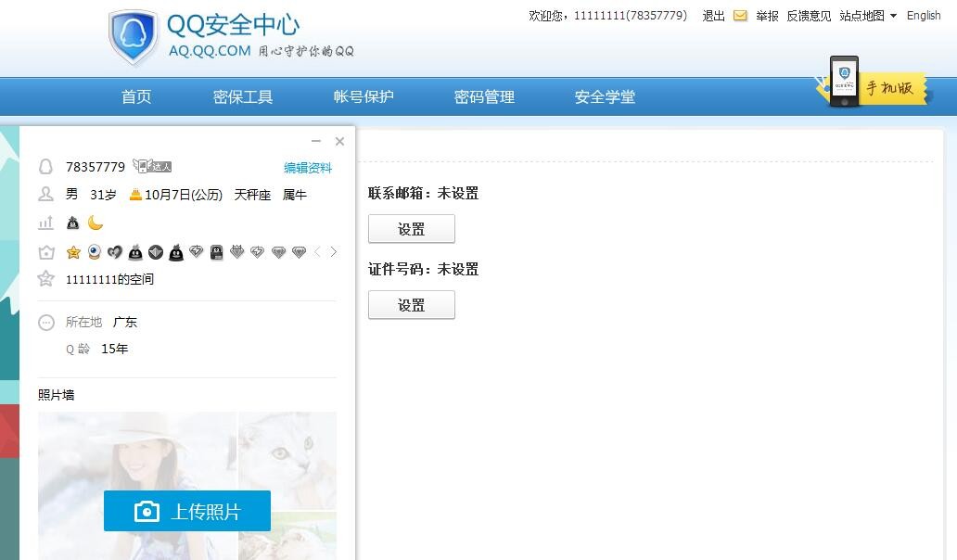Click 退出 to log out
This screenshot has width=957, height=560.
pyautogui.click(x=713, y=16)
